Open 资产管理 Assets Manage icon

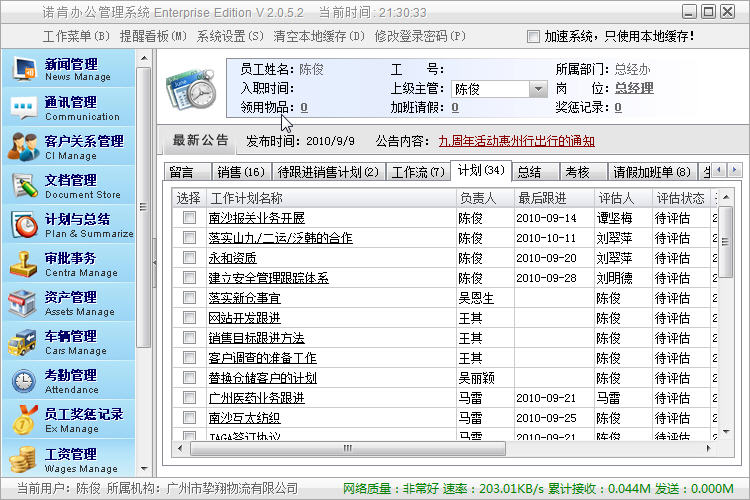tap(24, 303)
